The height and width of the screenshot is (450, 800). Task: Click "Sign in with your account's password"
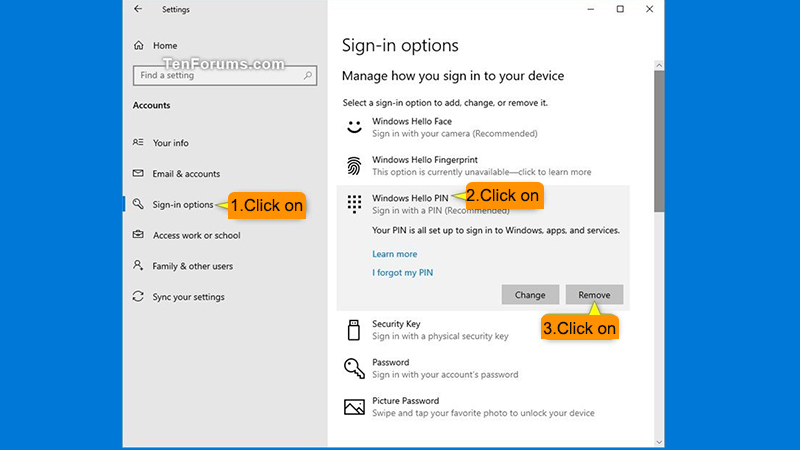click(x=445, y=374)
